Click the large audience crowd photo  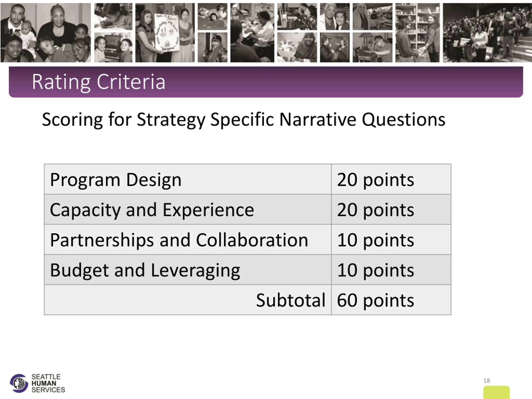click(487, 32)
